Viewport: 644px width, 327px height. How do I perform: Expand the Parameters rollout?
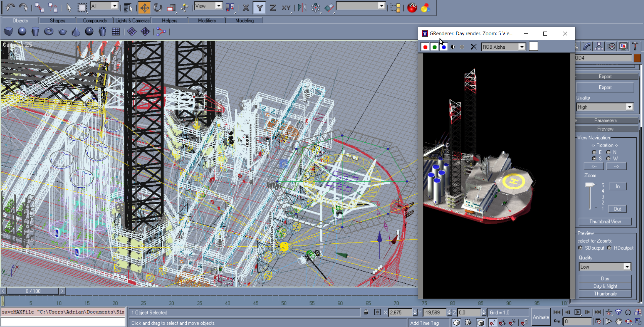pos(605,121)
